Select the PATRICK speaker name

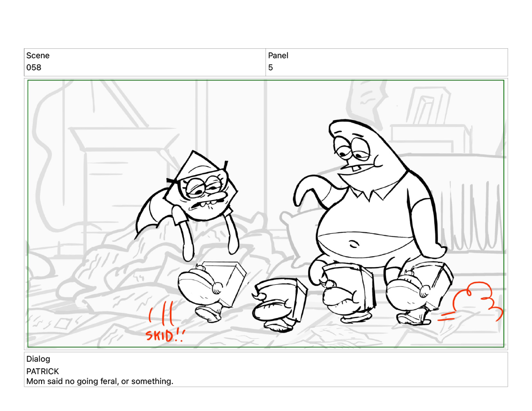(x=43, y=372)
